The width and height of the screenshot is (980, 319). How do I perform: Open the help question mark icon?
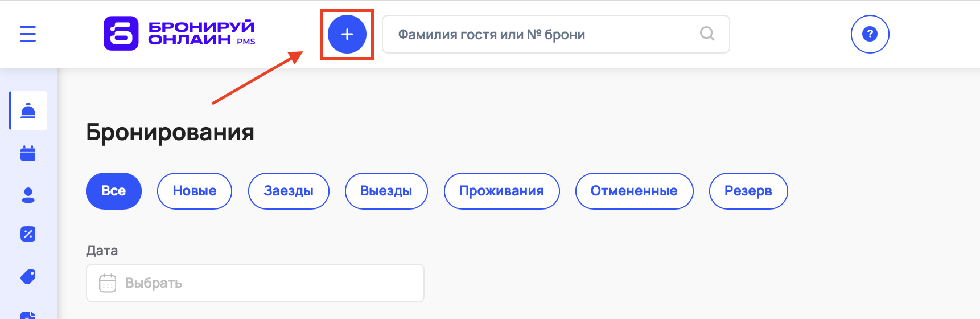(870, 34)
